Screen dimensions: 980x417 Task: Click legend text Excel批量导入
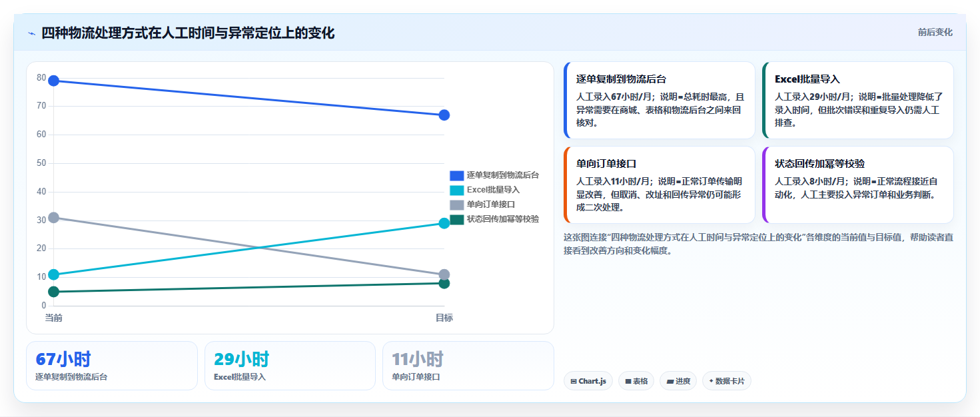(493, 190)
